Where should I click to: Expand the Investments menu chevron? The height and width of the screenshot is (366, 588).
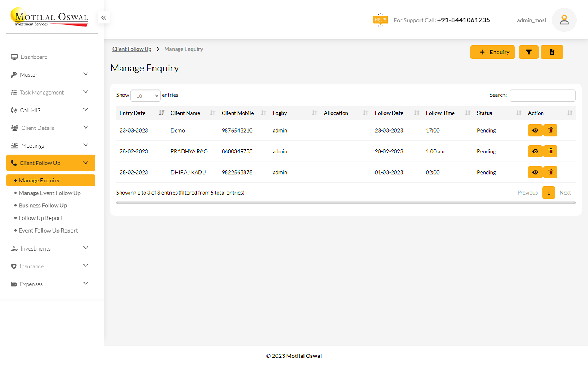click(x=86, y=248)
